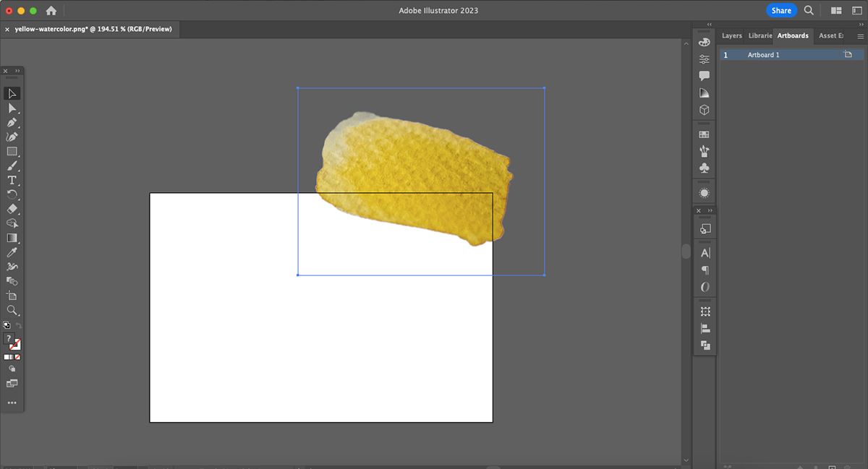868x469 pixels.
Task: Select the Pen tool
Action: coord(12,123)
